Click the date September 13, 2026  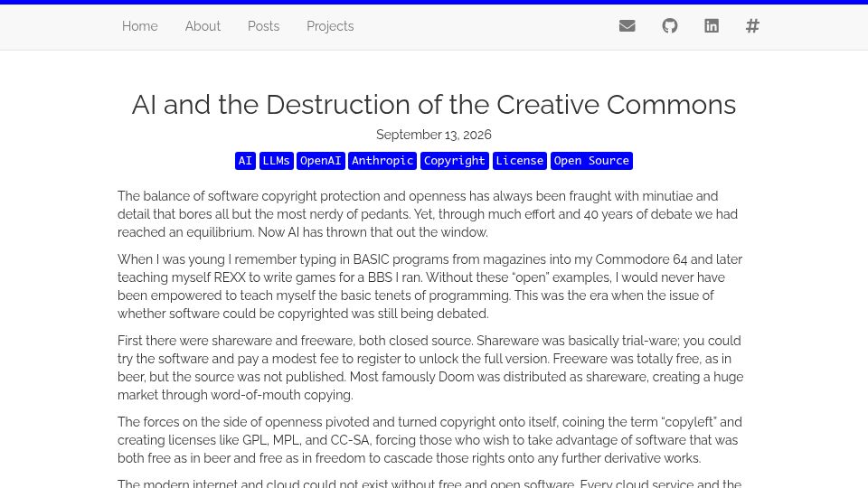click(434, 135)
